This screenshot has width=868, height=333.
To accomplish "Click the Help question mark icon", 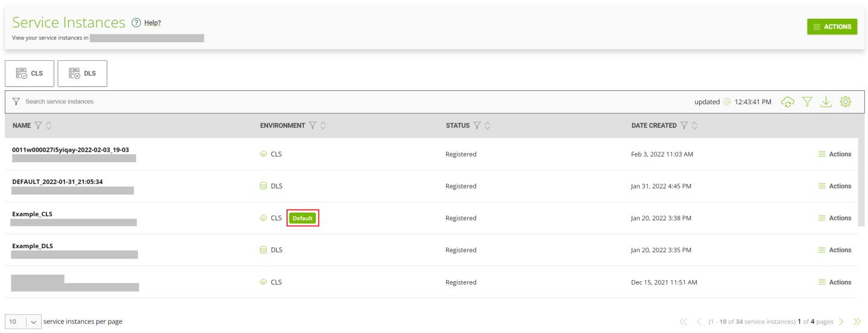I will click(136, 23).
